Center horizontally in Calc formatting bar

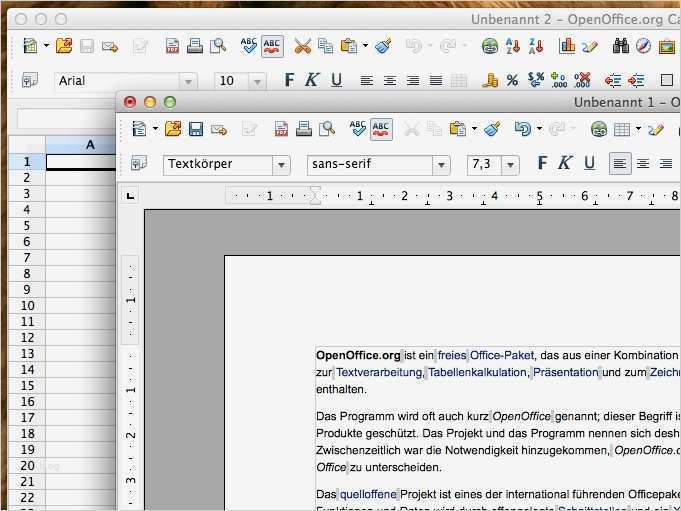pos(390,81)
